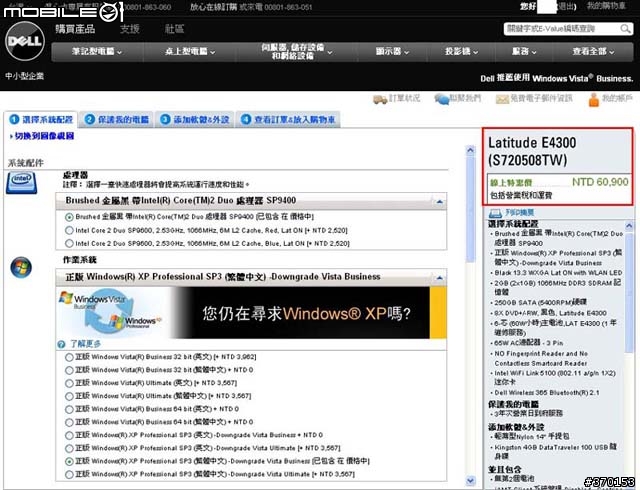Viewport: 640px width, 490px height.
Task: Click step 4 number icon
Action: coord(246,119)
